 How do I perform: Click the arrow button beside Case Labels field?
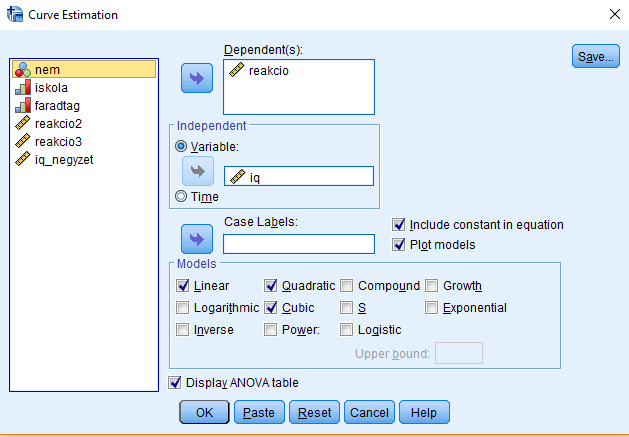click(x=197, y=239)
